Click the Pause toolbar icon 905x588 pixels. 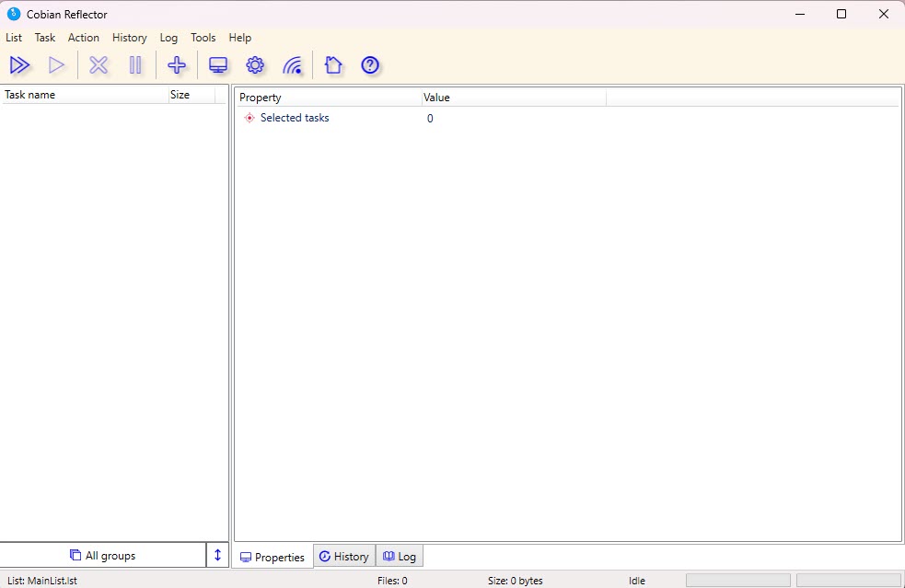pos(135,65)
